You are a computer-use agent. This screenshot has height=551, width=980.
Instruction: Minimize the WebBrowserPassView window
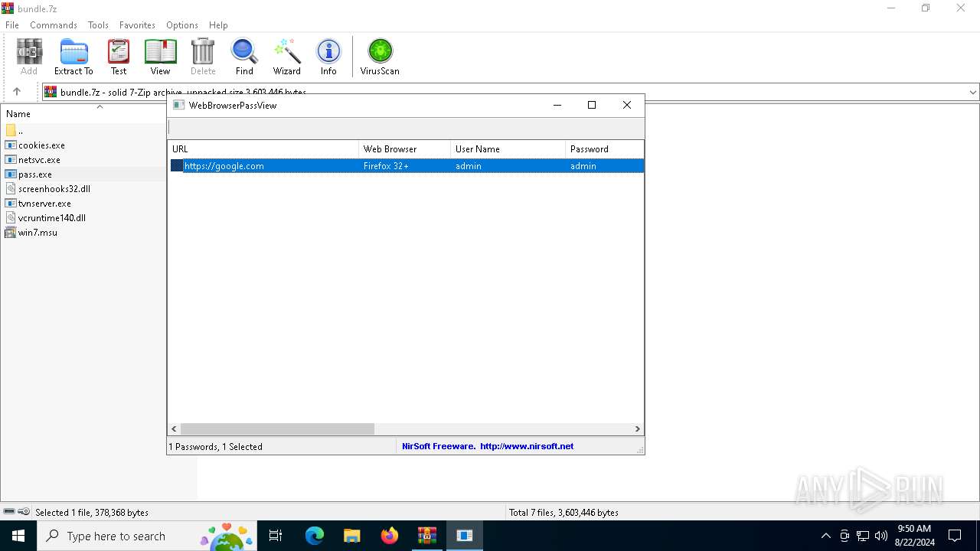(557, 106)
